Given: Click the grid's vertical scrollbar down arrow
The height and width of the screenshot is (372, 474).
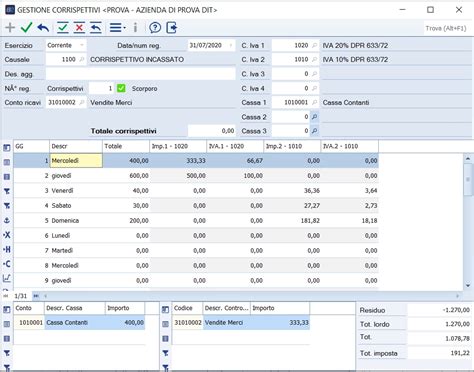Looking at the screenshot, I should pos(468,285).
